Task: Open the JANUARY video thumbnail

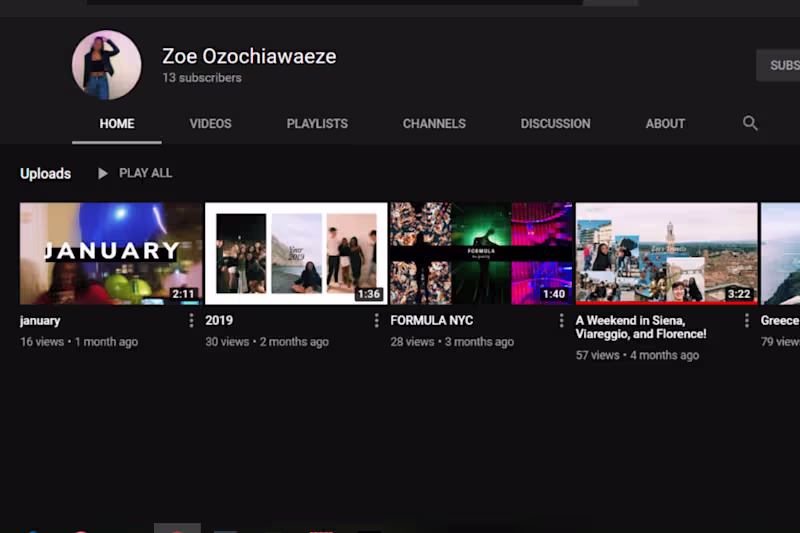Action: [111, 253]
